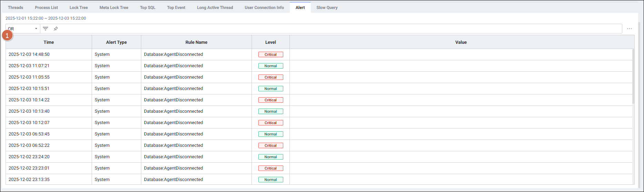Click the Rule Name column header
644x192 pixels.
[x=196, y=42]
